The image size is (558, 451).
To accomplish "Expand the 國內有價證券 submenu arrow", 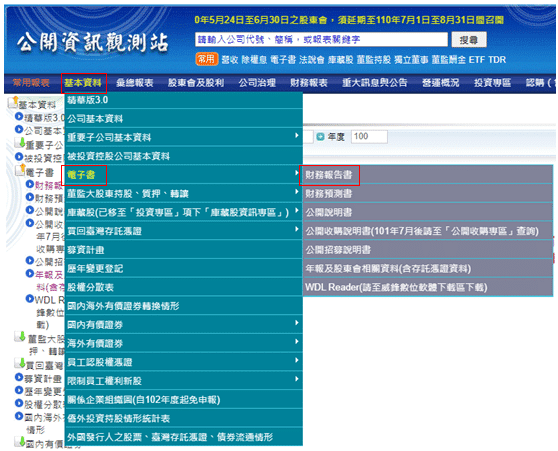I will click(296, 323).
